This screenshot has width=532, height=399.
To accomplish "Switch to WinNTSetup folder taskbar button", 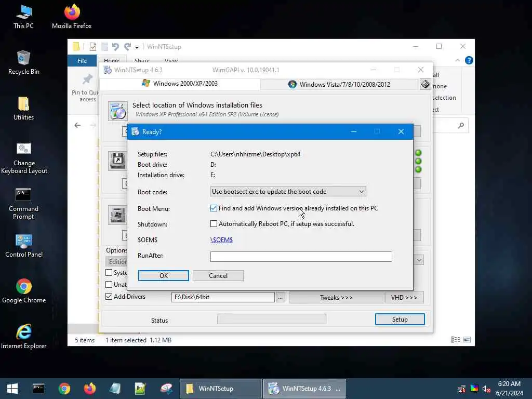I will pos(220,389).
